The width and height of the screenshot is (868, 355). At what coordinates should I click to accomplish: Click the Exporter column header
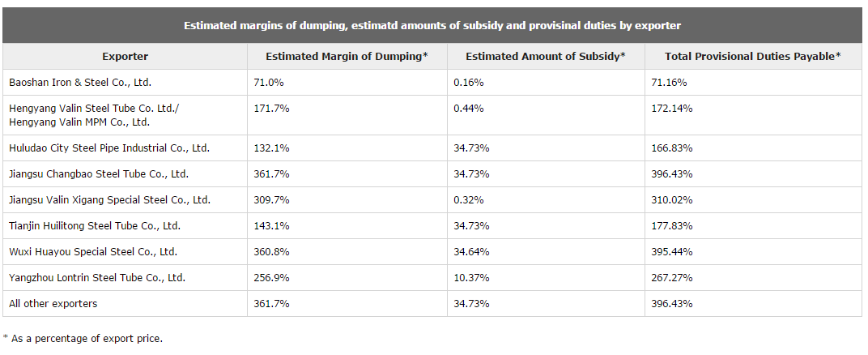126,56
